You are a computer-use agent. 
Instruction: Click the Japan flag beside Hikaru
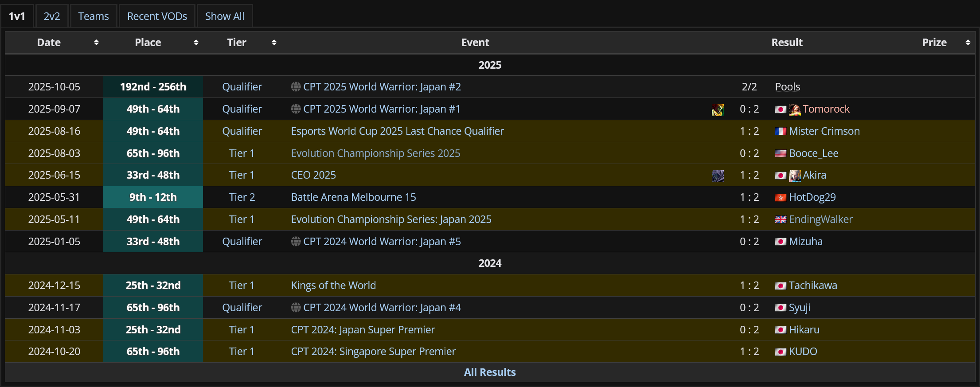[781, 330]
